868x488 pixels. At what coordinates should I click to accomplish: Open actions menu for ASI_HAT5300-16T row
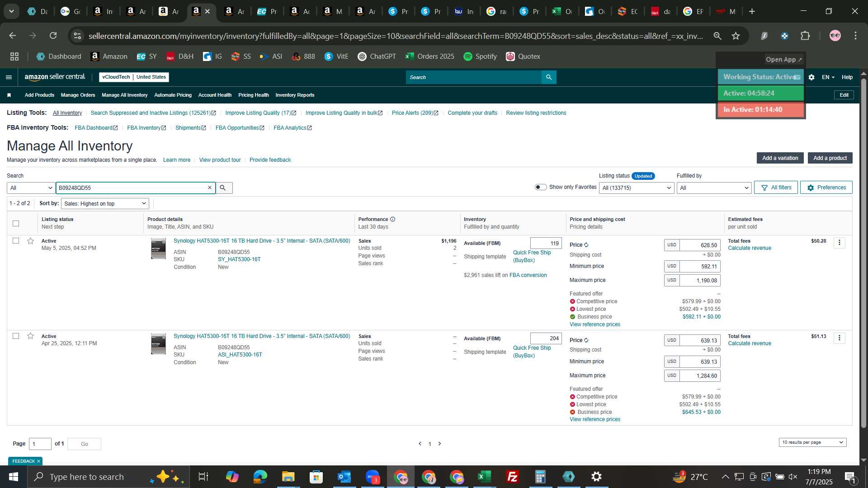(840, 338)
